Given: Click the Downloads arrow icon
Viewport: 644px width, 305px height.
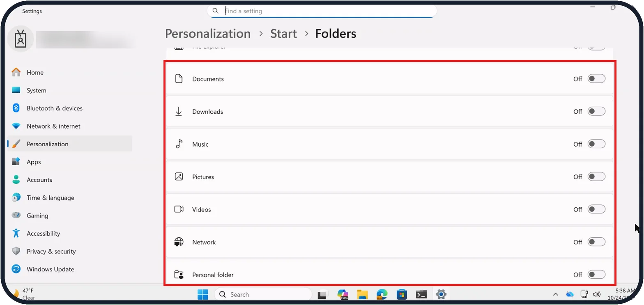Looking at the screenshot, I should coord(179,111).
